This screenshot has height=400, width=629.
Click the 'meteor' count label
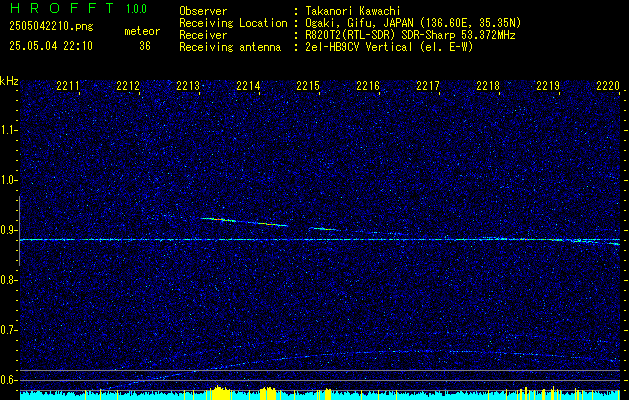tap(142, 31)
